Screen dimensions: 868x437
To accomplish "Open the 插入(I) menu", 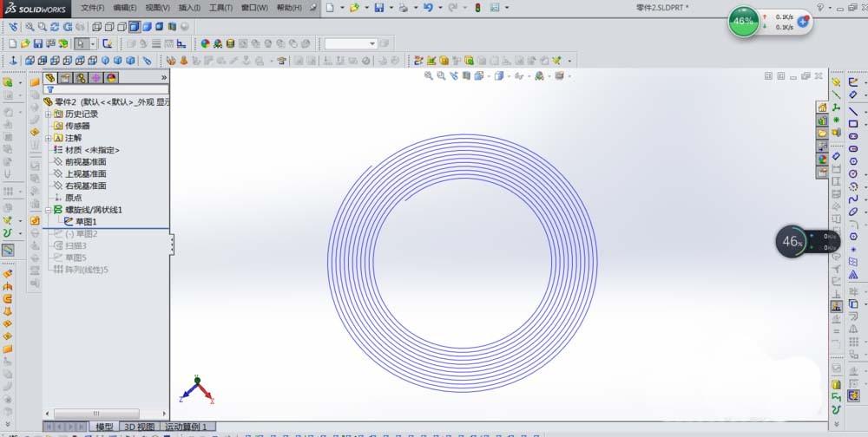I will [x=189, y=8].
